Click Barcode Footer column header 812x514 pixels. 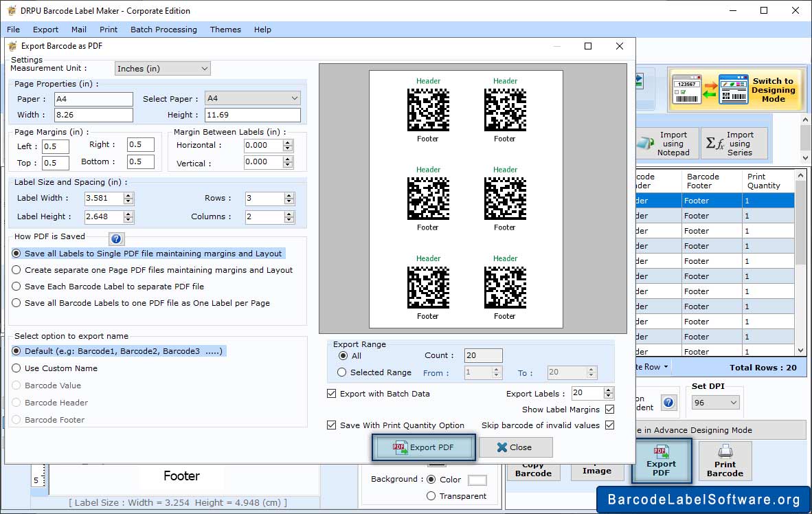tap(712, 181)
